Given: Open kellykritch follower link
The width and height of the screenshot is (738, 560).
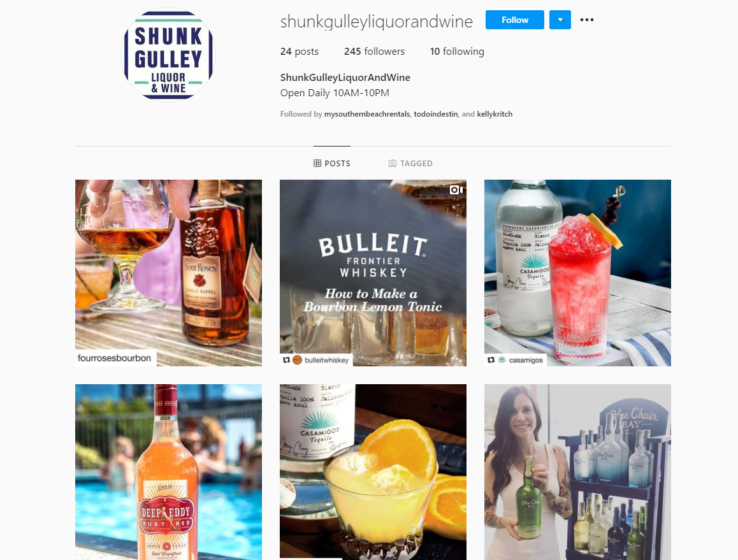Looking at the screenshot, I should coord(495,114).
